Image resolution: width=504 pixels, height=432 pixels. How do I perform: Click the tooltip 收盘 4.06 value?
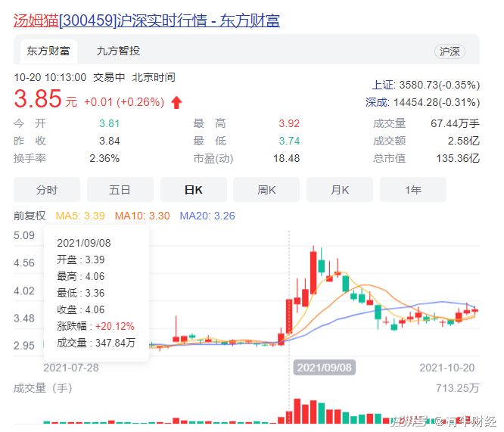click(x=95, y=309)
